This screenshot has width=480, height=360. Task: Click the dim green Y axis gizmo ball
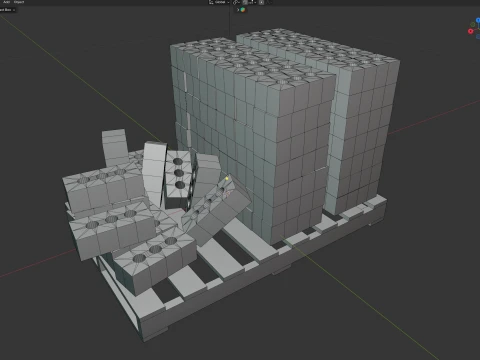click(473, 25)
